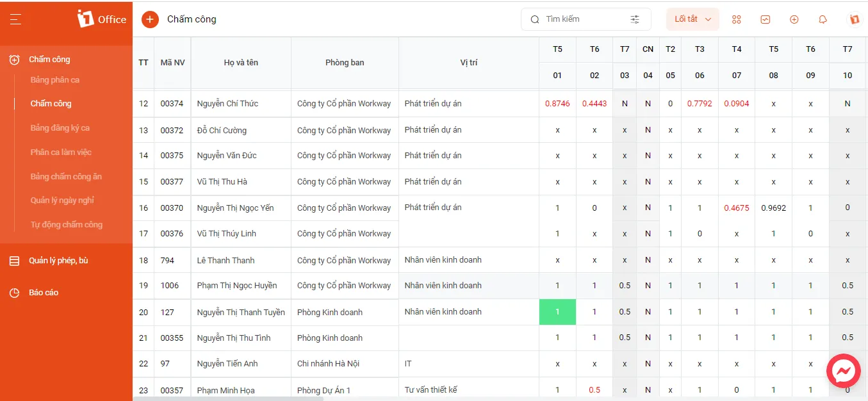Select Tự động chấm công item
This screenshot has width=868, height=401.
tap(67, 225)
